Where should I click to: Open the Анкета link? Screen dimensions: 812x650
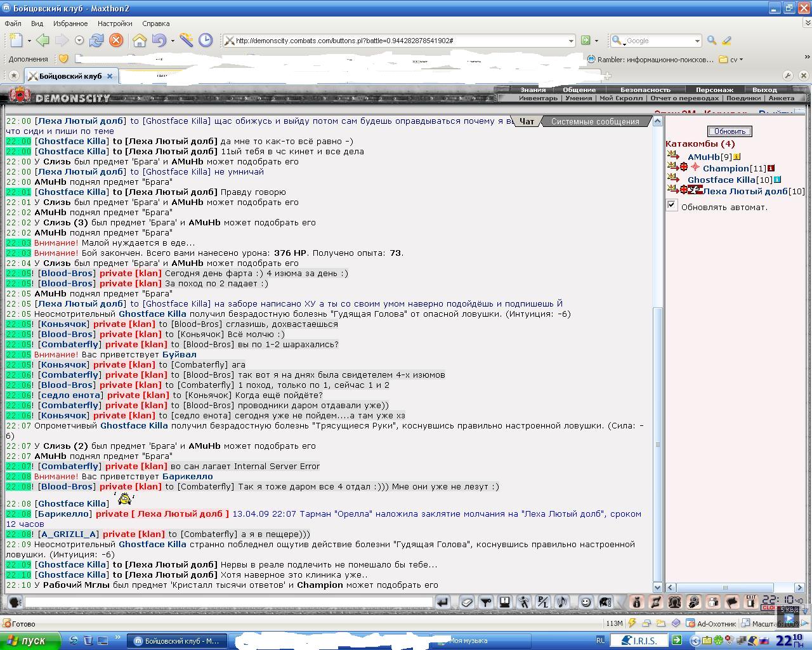[x=781, y=98]
